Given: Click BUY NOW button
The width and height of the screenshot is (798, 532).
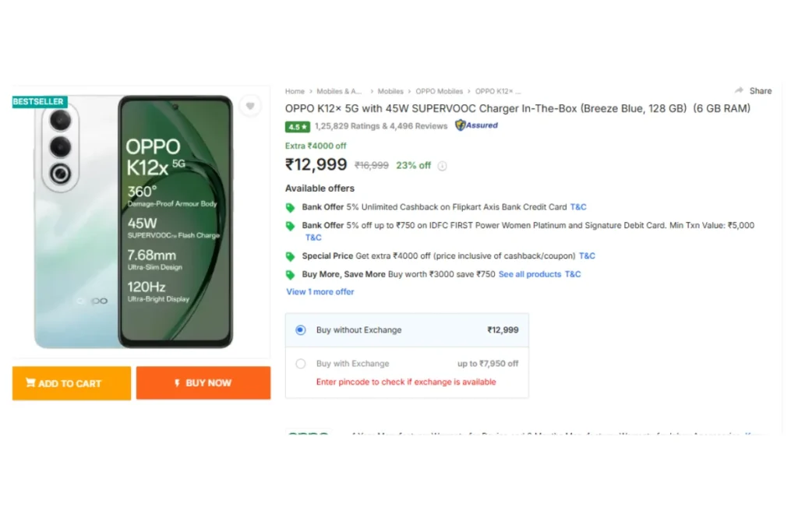Looking at the screenshot, I should (x=203, y=383).
